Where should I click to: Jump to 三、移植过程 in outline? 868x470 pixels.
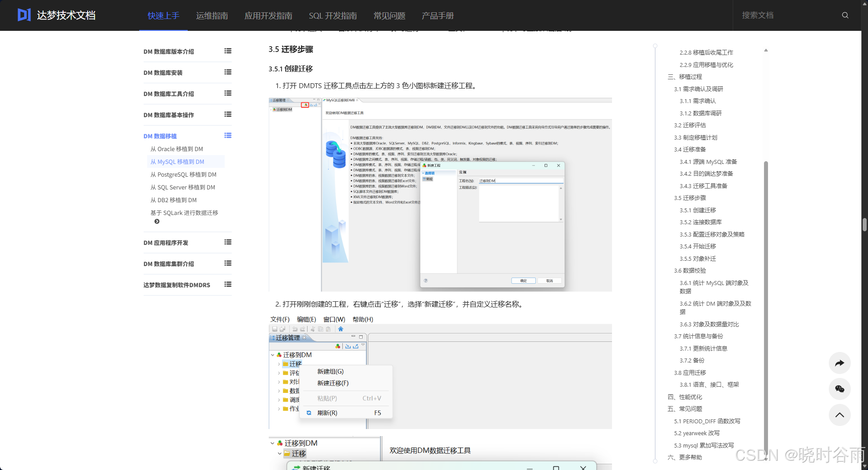pyautogui.click(x=685, y=77)
